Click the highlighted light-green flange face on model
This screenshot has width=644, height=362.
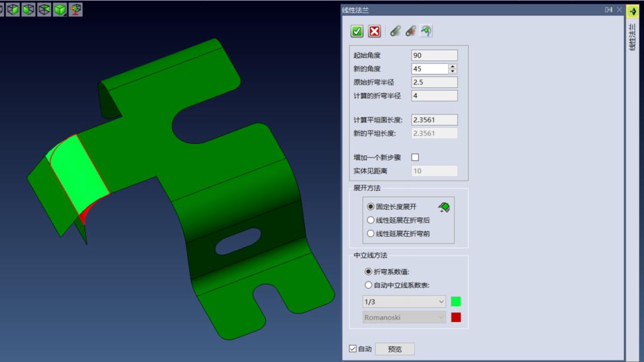click(79, 174)
